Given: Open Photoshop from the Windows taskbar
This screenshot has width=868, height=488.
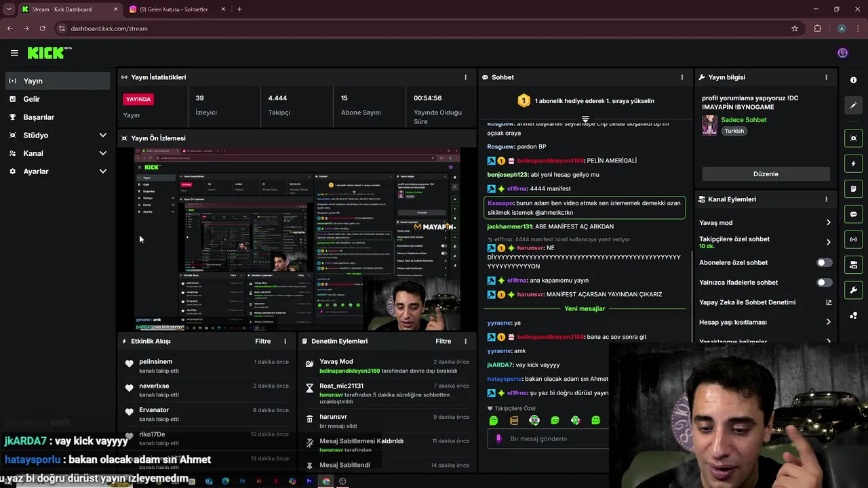Looking at the screenshot, I should pyautogui.click(x=242, y=481).
